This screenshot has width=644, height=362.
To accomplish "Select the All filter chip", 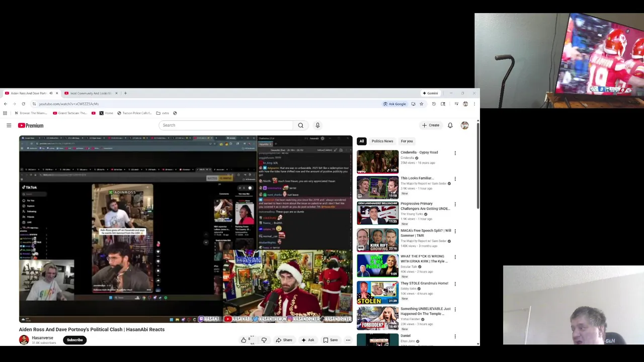I will tap(361, 141).
